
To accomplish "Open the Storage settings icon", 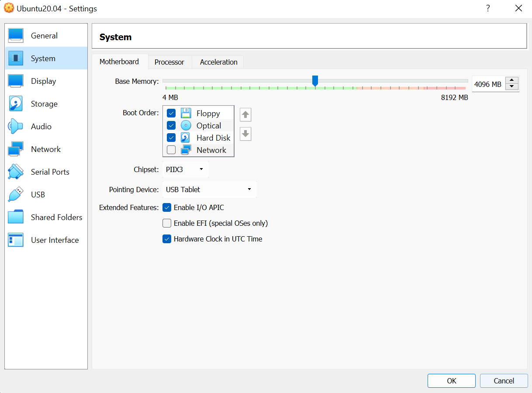I will point(16,103).
